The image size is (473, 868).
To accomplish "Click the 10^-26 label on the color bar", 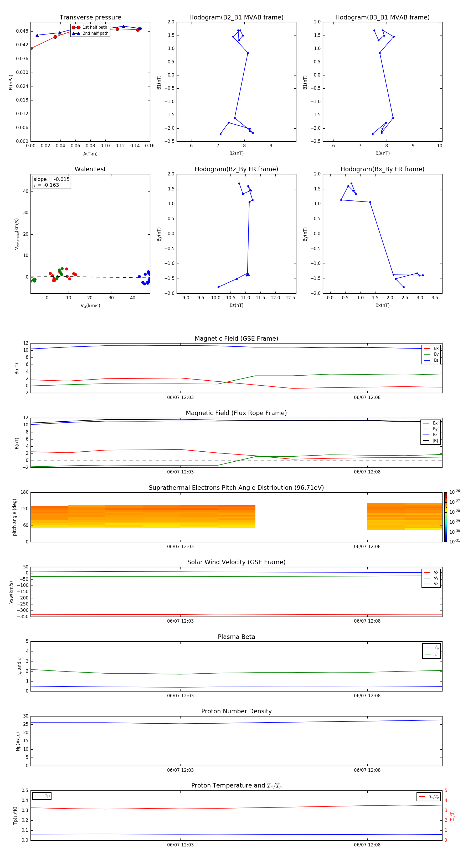I will coord(455,492).
